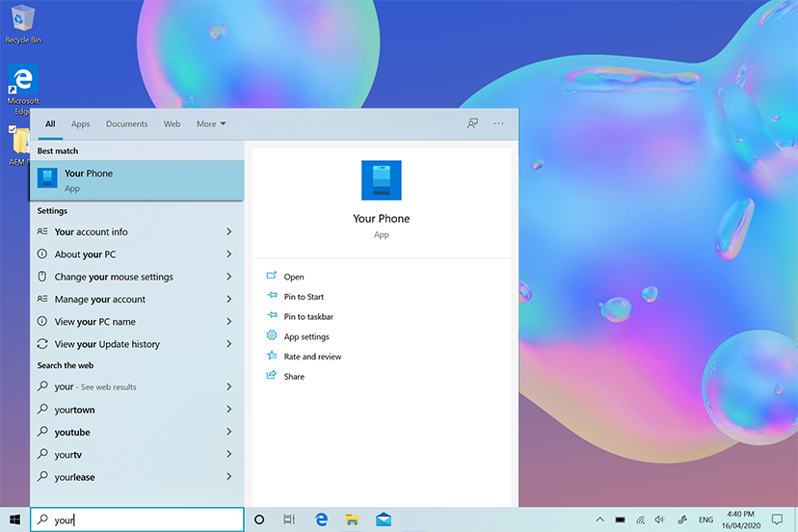Open Manage your account result
798x532 pixels.
tap(137, 299)
